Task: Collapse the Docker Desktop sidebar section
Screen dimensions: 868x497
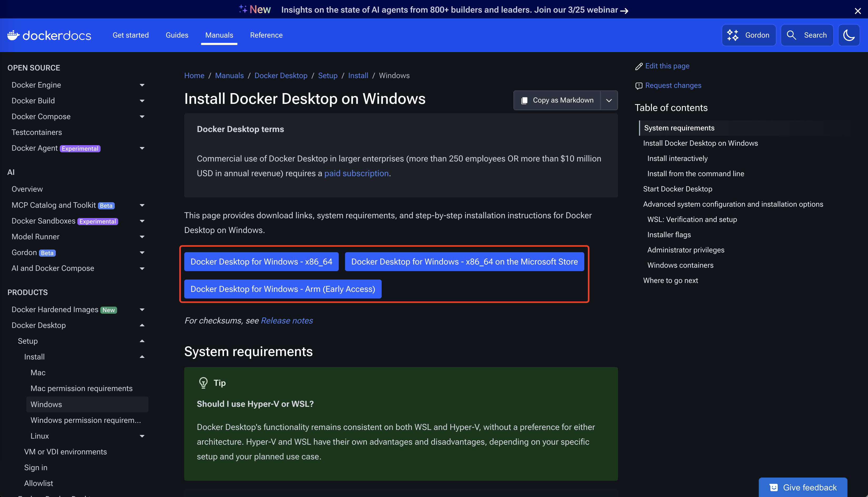Action: (142, 325)
